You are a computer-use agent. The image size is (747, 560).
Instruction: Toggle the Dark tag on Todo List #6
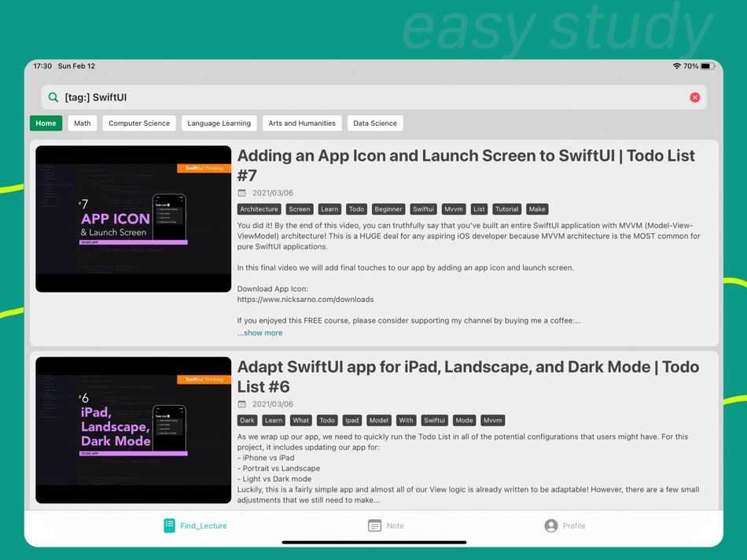point(247,420)
